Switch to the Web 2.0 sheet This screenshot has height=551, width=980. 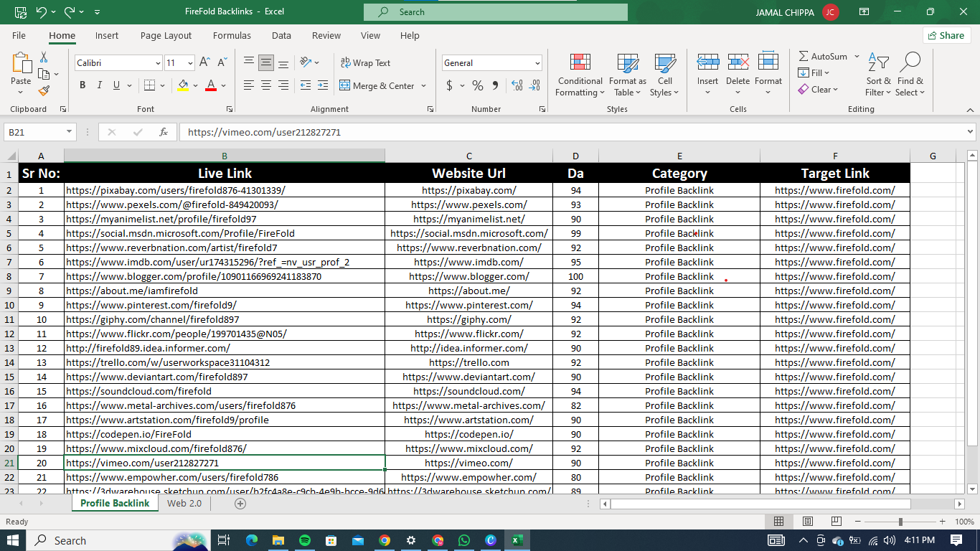(x=184, y=504)
